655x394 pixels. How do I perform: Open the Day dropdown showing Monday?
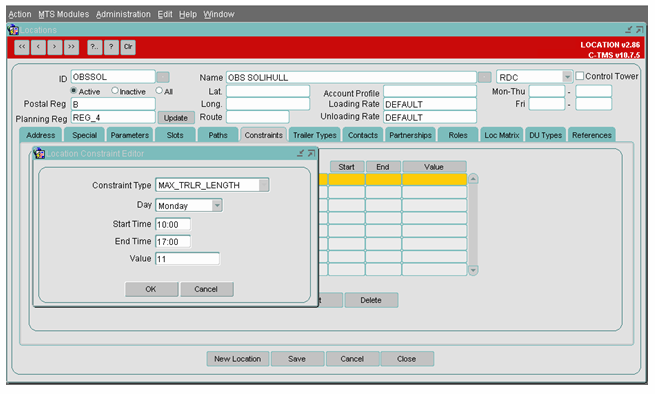217,206
